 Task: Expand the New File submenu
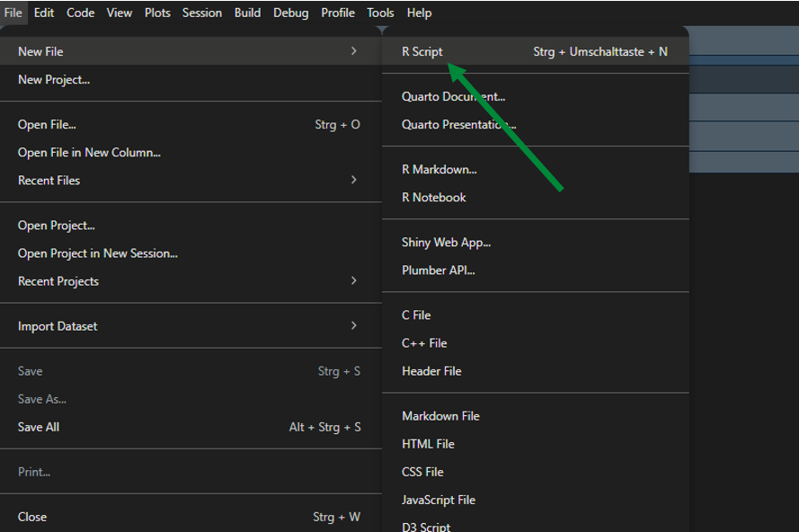[x=191, y=51]
